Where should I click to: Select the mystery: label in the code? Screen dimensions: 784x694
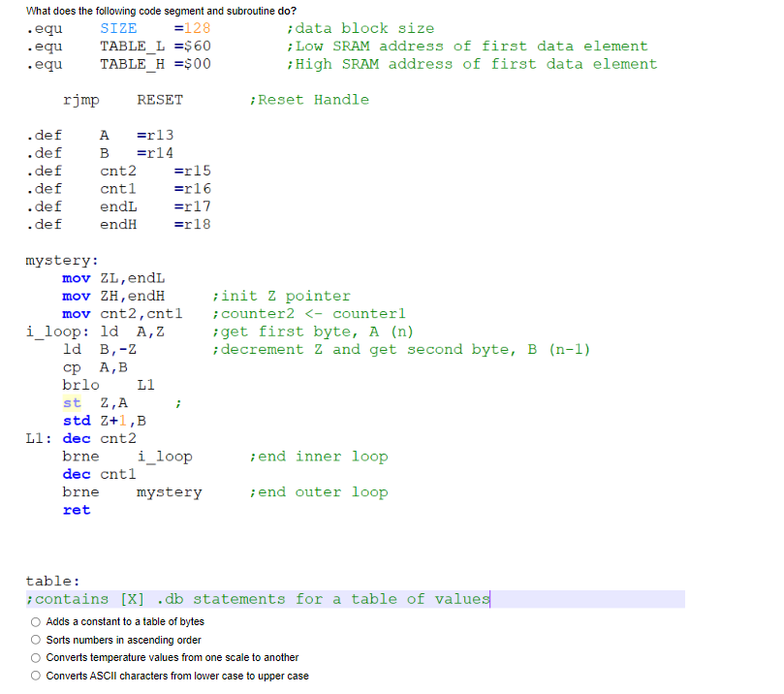click(61, 260)
